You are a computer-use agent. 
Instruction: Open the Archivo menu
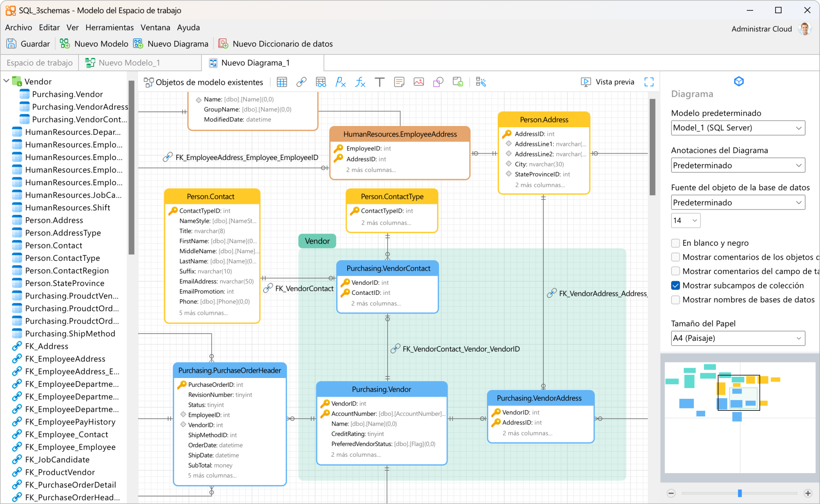click(18, 28)
